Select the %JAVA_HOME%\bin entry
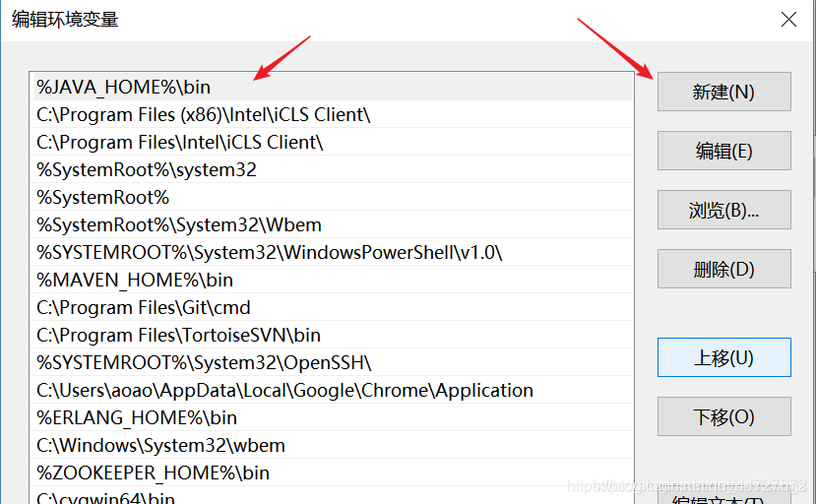This screenshot has width=816, height=504. 332,87
